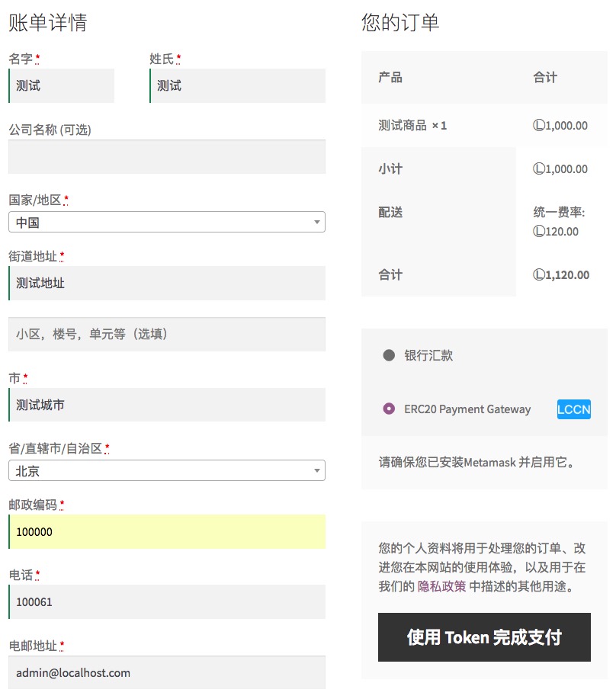Image resolution: width=616 pixels, height=699 pixels.
Task: Click the 街道地址 street address field
Action: pos(167,284)
